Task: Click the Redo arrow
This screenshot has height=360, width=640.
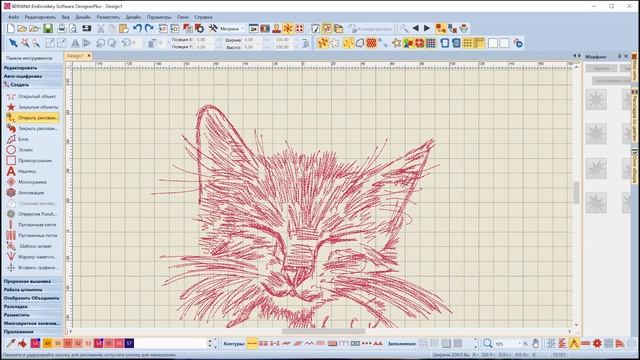Action: pos(149,29)
